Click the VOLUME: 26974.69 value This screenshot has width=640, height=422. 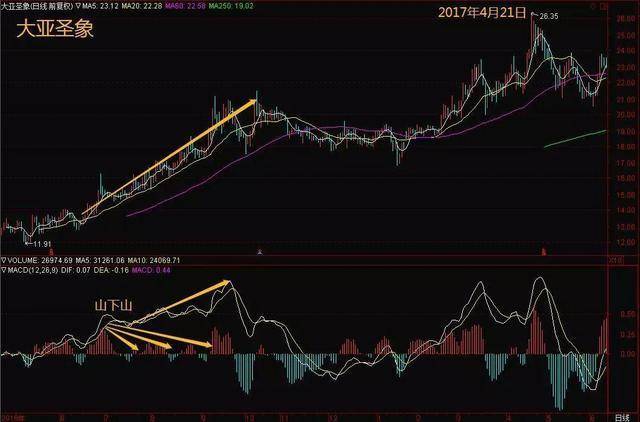tap(39, 260)
